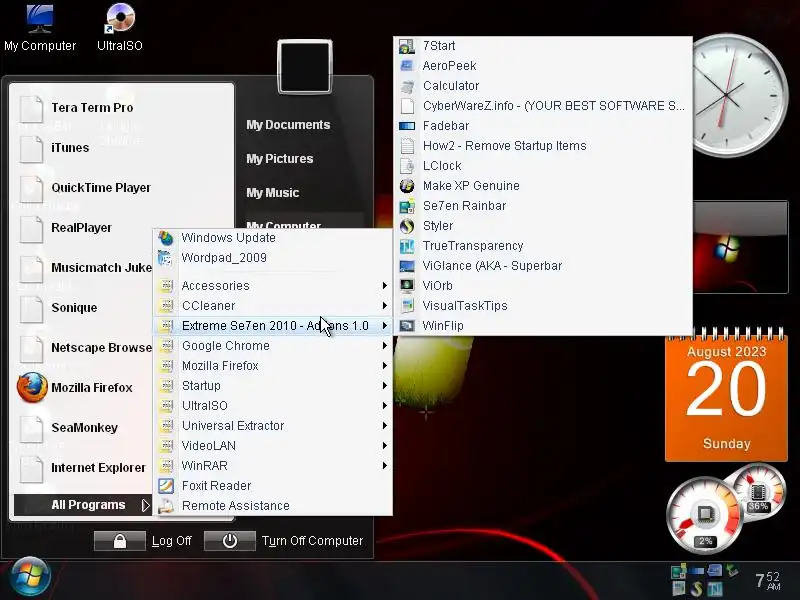
Task: Click the Make XP Genuine icon
Action: 407,186
